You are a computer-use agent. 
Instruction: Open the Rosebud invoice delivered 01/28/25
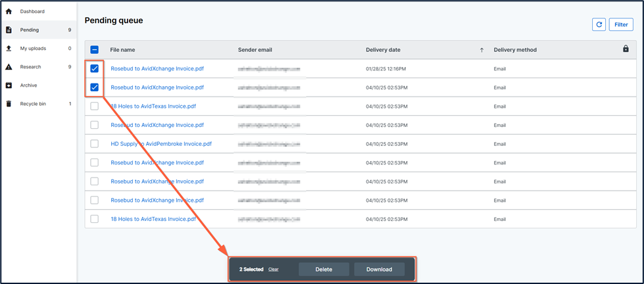point(157,68)
